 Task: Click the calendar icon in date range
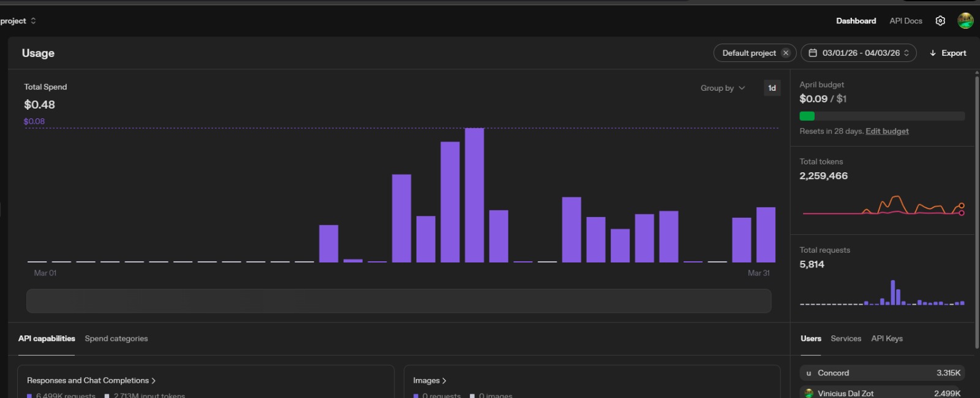(x=813, y=53)
